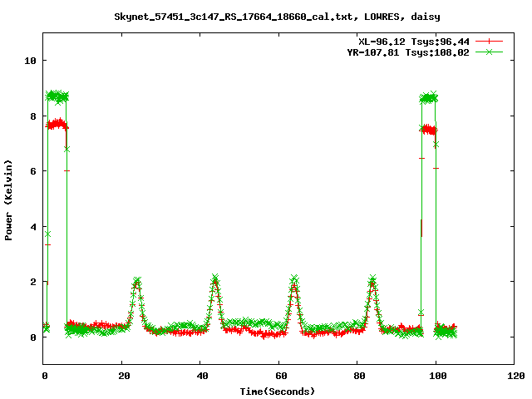Image resolution: width=532 pixels, height=399 pixels.
Task: Click y-axis tick label 4
Action: (33, 227)
